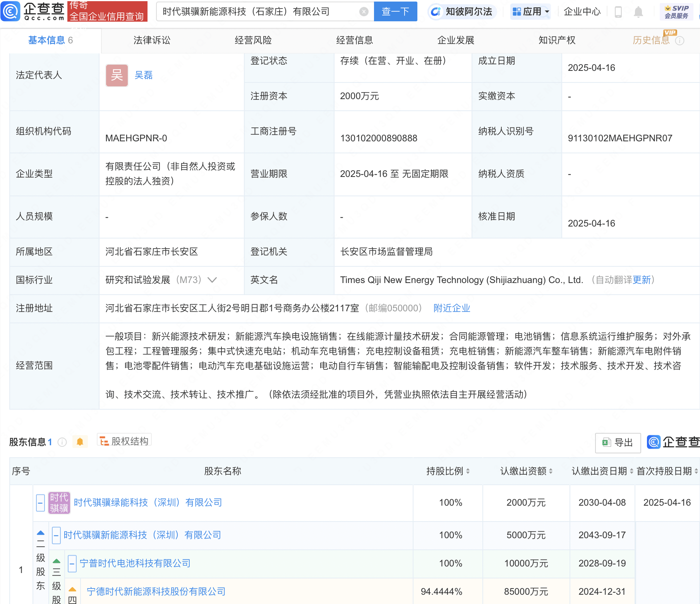Click the mobile phone icon near 企业中心
Image resolution: width=700 pixels, height=604 pixels.
[618, 12]
